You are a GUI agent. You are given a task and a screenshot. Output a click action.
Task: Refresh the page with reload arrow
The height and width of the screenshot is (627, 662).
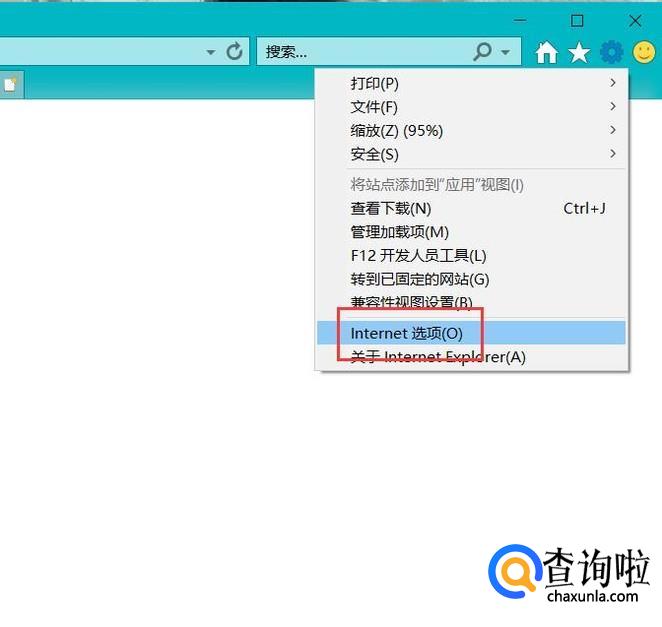pos(235,52)
